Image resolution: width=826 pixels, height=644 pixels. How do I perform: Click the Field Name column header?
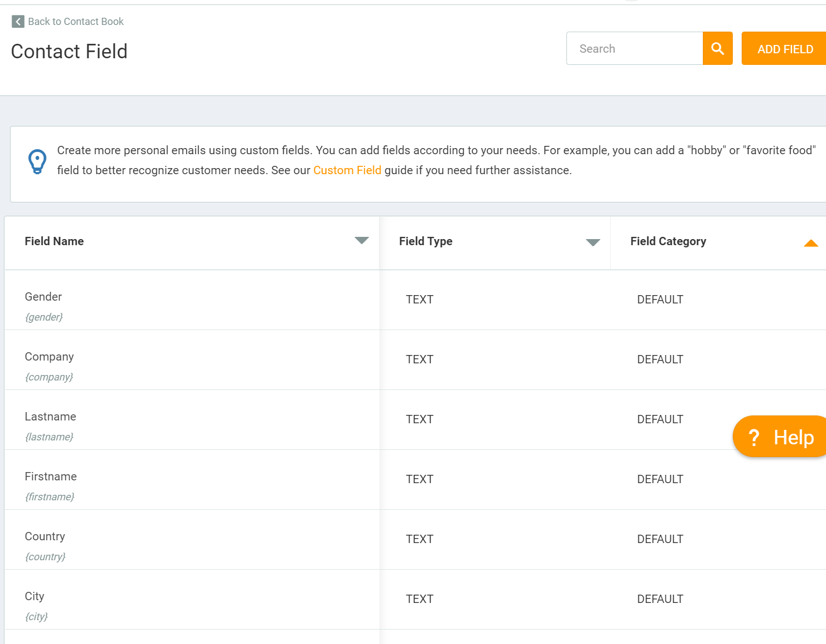click(x=54, y=241)
